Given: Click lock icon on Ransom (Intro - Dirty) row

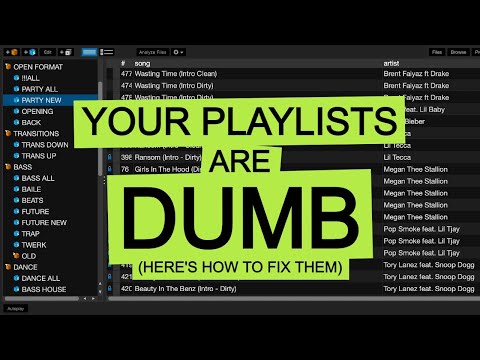Looking at the screenshot, I should click(x=110, y=157).
